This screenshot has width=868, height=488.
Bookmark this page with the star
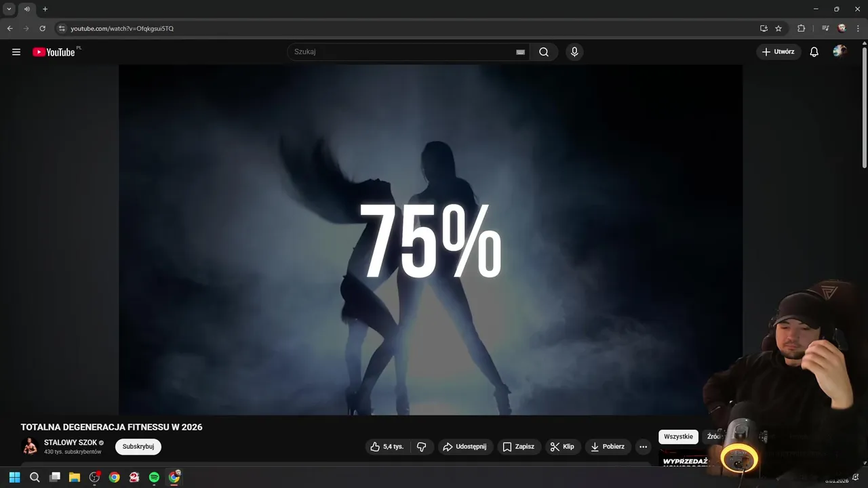coord(778,28)
